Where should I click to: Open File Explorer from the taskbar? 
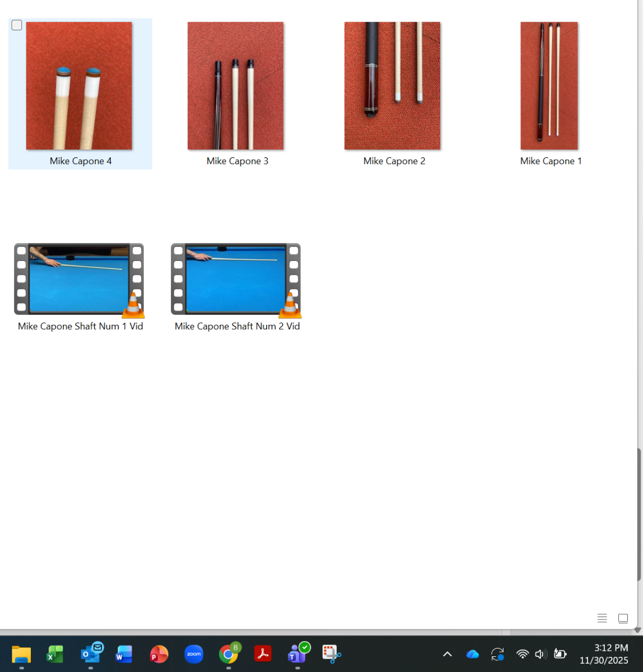pos(21,654)
